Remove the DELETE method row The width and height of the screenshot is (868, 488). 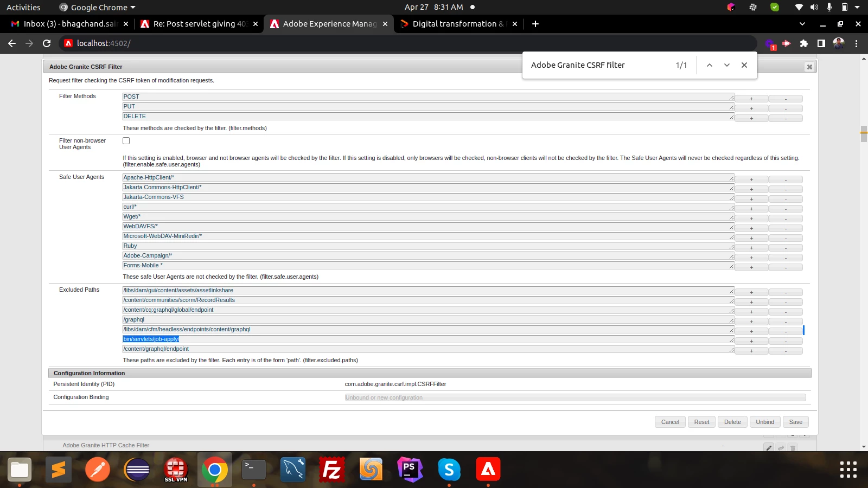click(786, 118)
